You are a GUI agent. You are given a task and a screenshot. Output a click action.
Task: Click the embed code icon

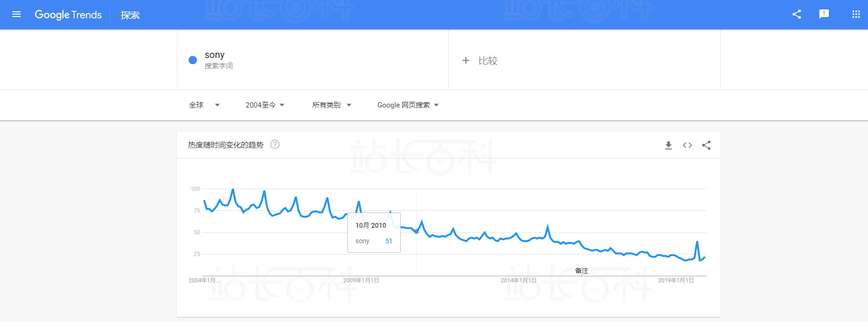[x=687, y=145]
